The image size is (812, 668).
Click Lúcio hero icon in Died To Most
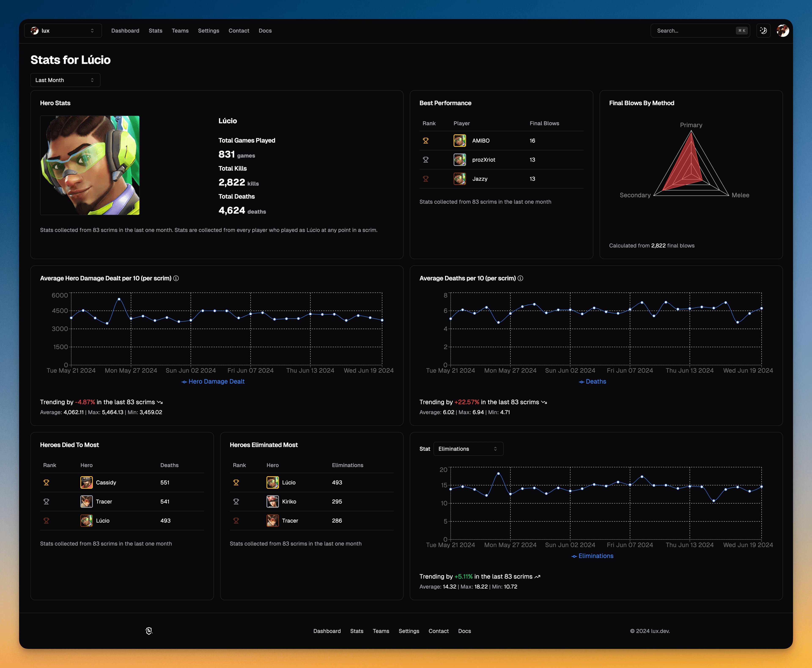tap(86, 520)
